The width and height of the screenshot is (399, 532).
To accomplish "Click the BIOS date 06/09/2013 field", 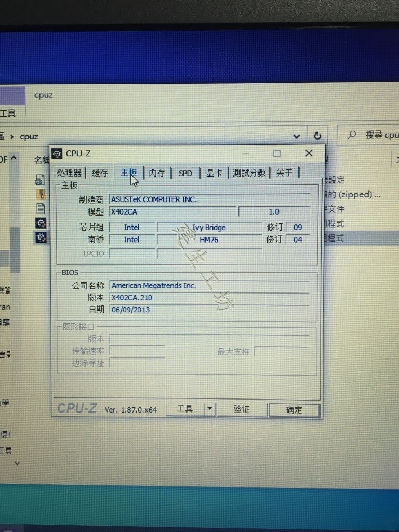I will tap(210, 310).
